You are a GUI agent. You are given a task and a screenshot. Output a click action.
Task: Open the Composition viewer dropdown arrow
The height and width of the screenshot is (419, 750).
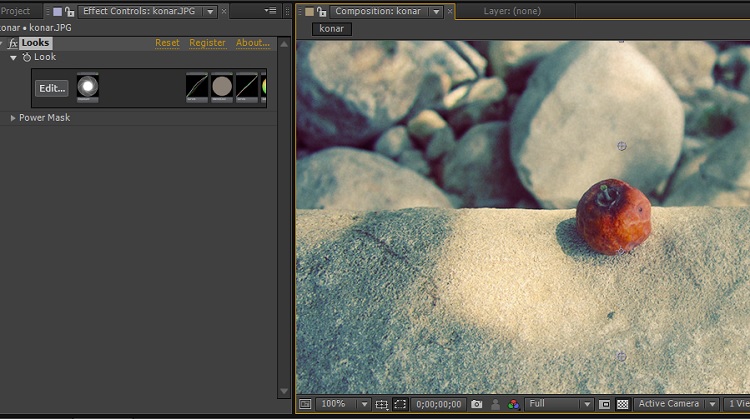pos(436,11)
